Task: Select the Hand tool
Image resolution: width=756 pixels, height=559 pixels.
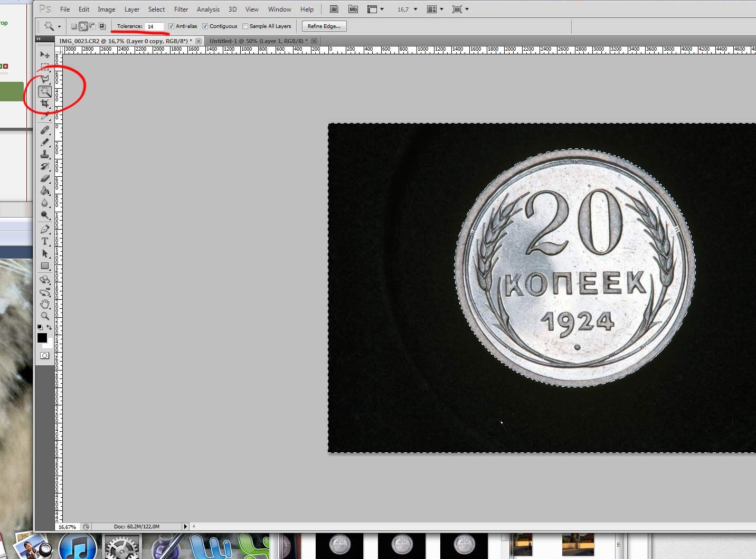Action: [45, 304]
